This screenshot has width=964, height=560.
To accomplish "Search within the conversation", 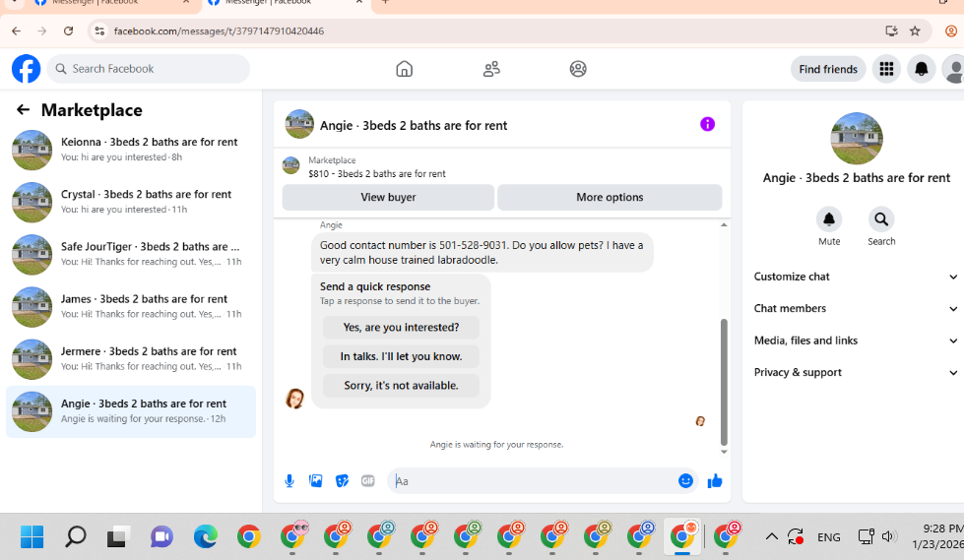I will [x=881, y=219].
